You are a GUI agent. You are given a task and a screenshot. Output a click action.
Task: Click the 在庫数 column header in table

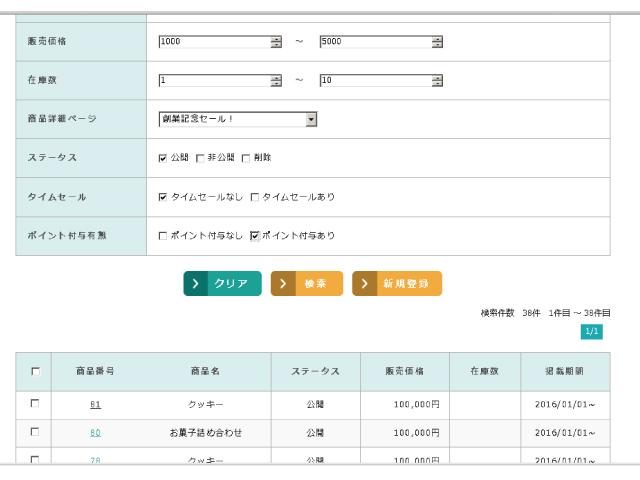pyautogui.click(x=484, y=371)
